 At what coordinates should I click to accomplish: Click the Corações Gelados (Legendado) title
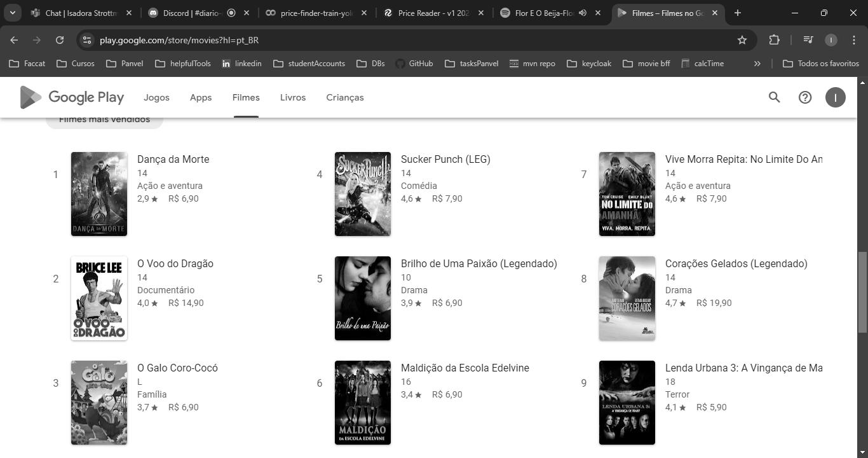736,263
